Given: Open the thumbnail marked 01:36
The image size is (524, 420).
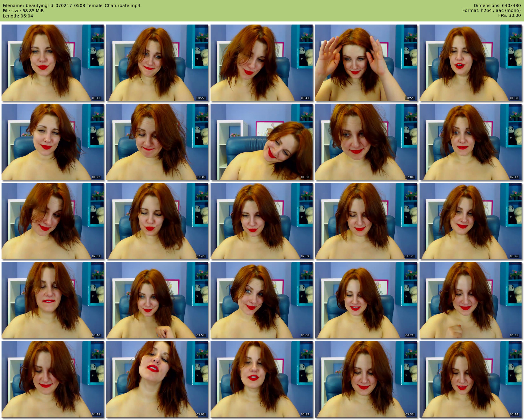Looking at the screenshot, I should coord(157,142).
